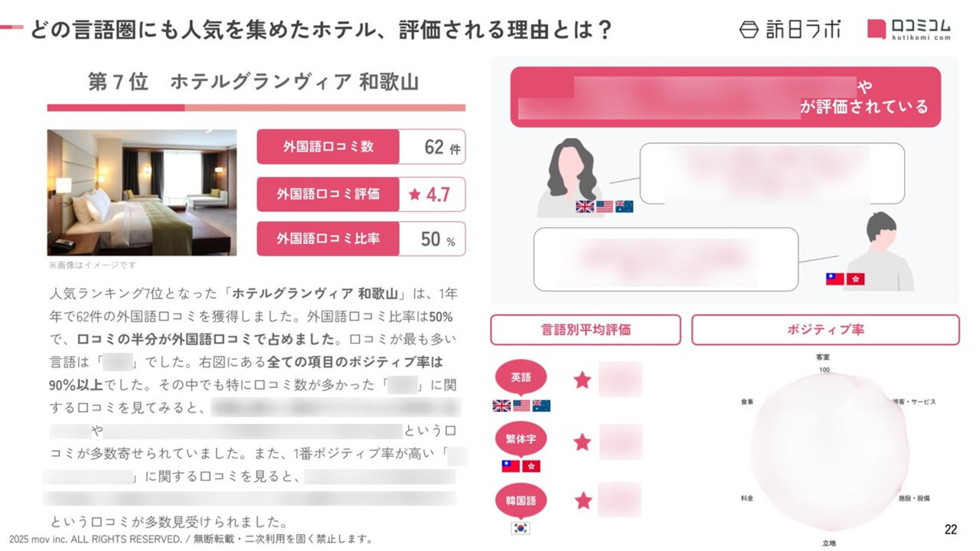The width and height of the screenshot is (980, 551).
Task: Click the 外国語口コミ比率 label
Action: click(x=328, y=239)
